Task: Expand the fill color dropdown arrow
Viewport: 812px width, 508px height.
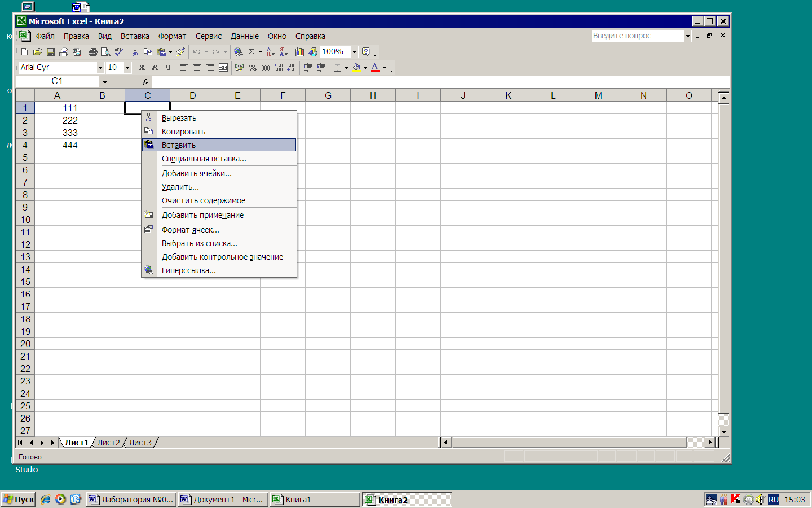Action: [365, 68]
